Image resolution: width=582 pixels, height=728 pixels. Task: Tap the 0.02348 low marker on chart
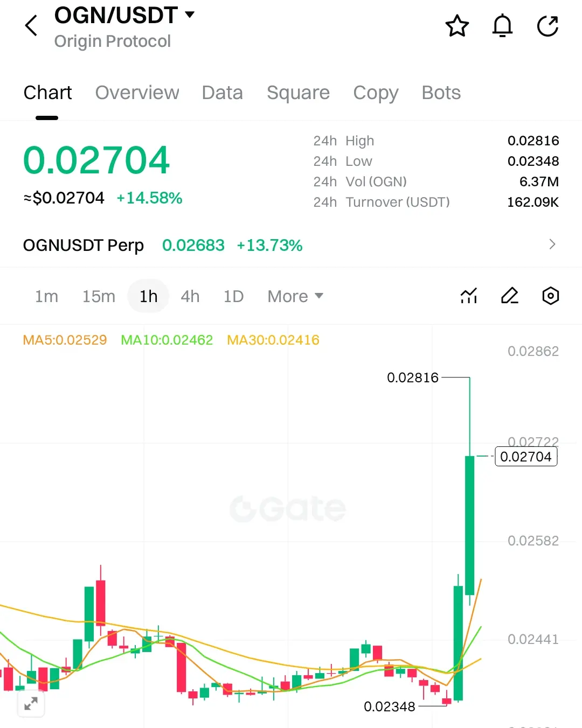(x=390, y=706)
